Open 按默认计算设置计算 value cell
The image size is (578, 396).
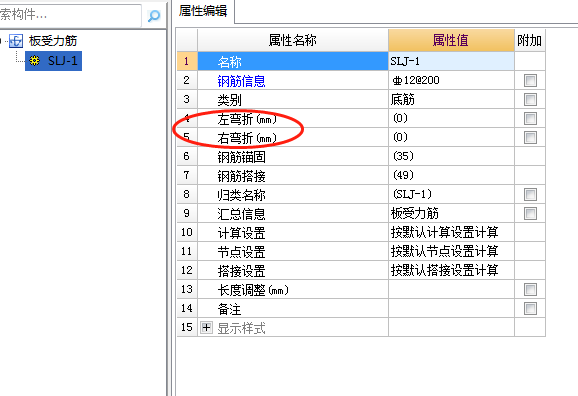tap(451, 232)
